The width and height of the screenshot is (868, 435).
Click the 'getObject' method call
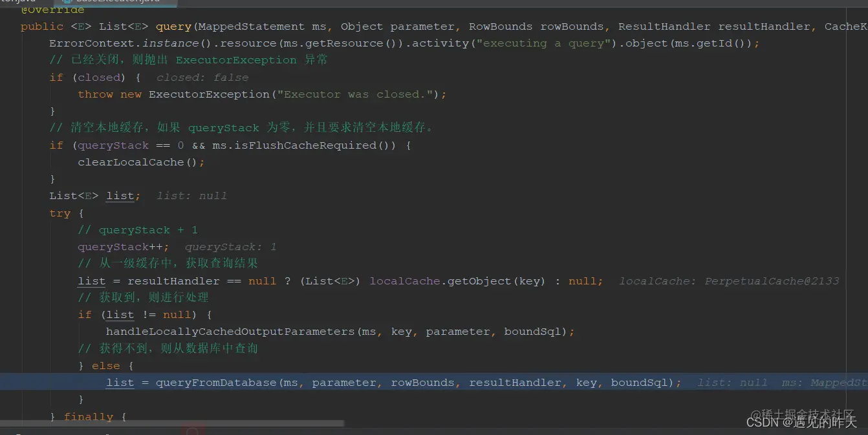tap(479, 281)
